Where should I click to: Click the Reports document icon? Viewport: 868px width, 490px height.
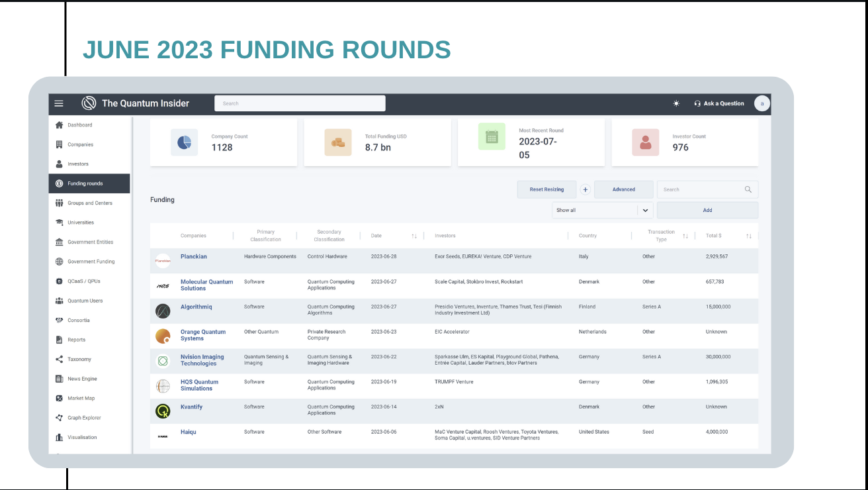point(60,340)
